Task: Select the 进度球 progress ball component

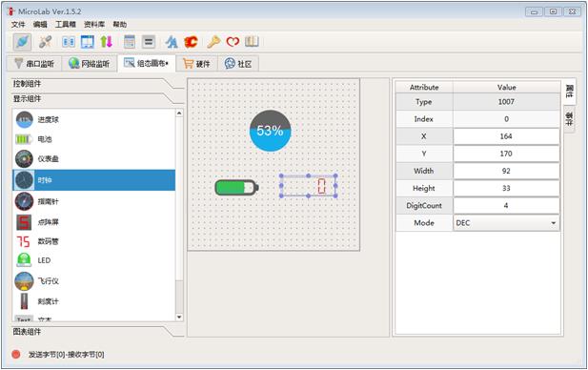Action: coord(93,120)
